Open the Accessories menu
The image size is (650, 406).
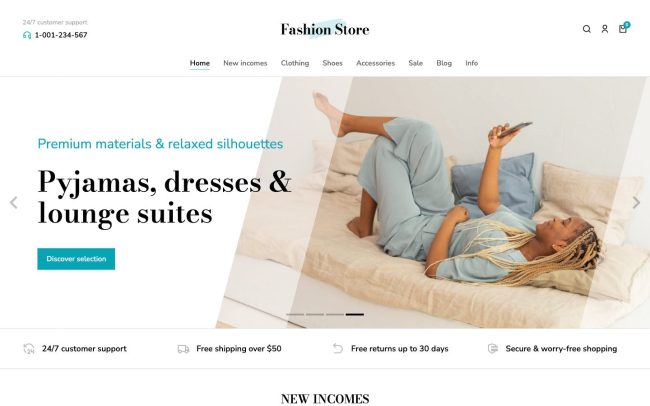376,63
